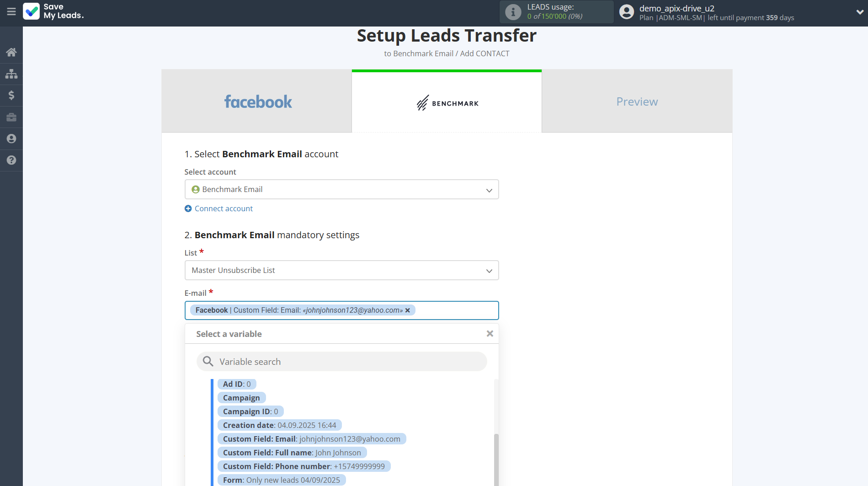
Task: Expand the user account menu chevron
Action: tap(859, 12)
